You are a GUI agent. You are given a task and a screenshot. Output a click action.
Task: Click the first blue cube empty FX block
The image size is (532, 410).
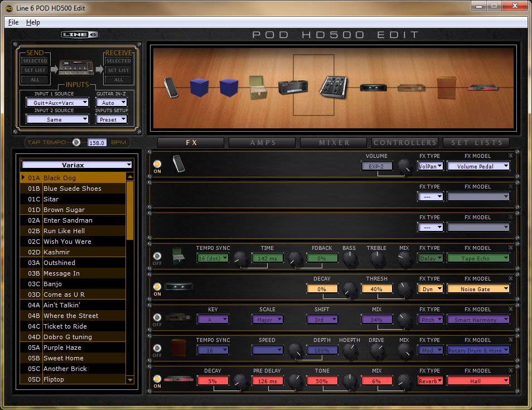pos(199,87)
